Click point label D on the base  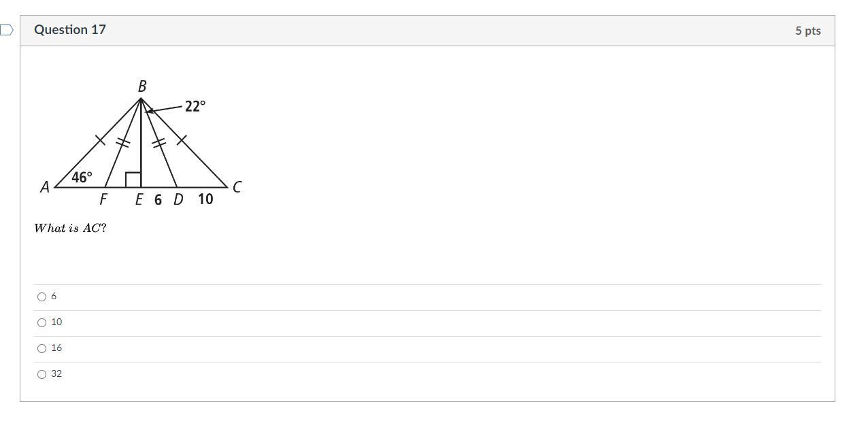pos(178,199)
